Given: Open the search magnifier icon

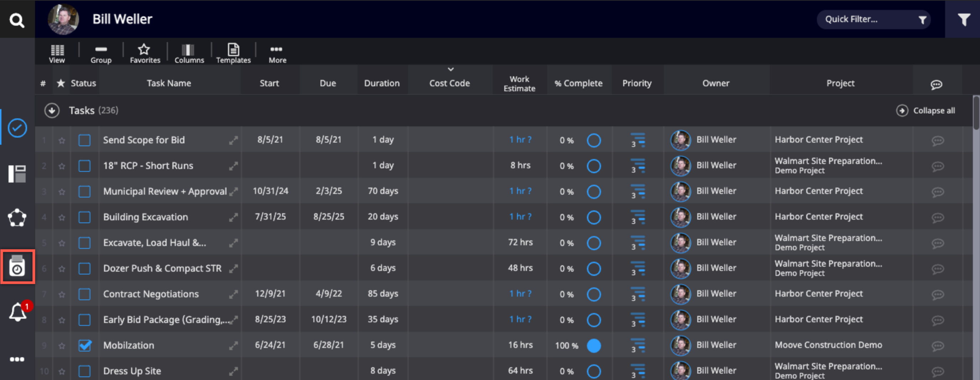Looking at the screenshot, I should pyautogui.click(x=17, y=20).
